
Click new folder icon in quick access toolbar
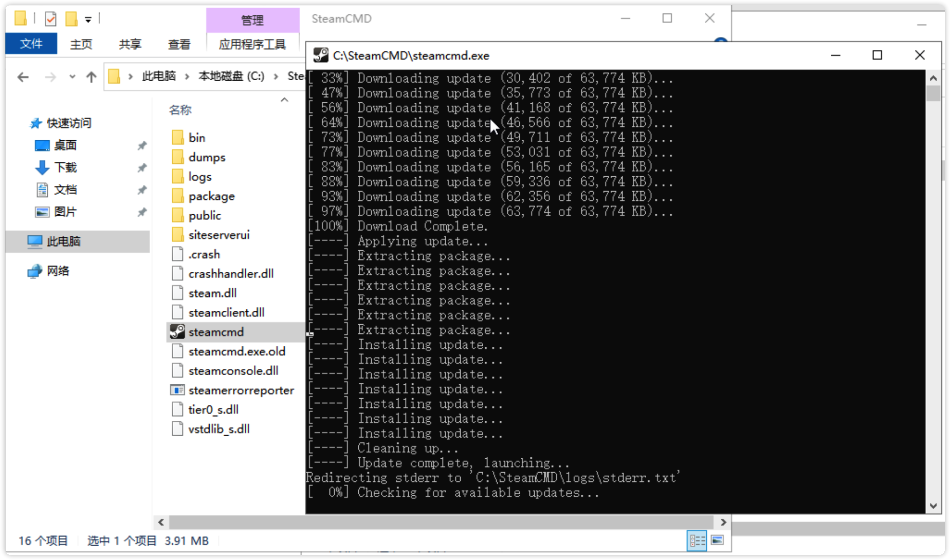71,20
